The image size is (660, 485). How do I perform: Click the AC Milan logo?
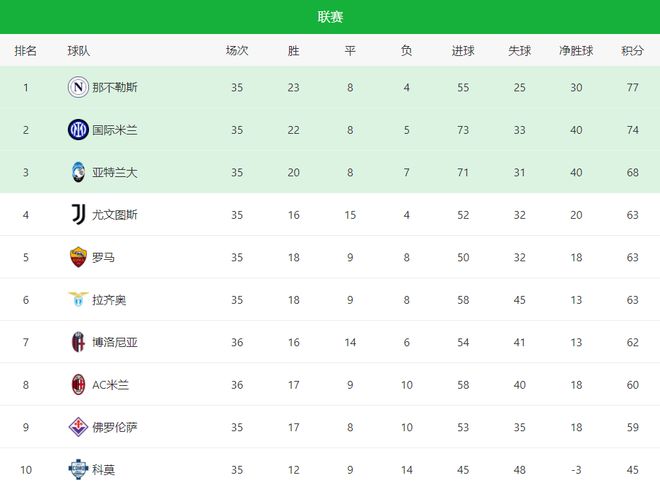[78, 384]
